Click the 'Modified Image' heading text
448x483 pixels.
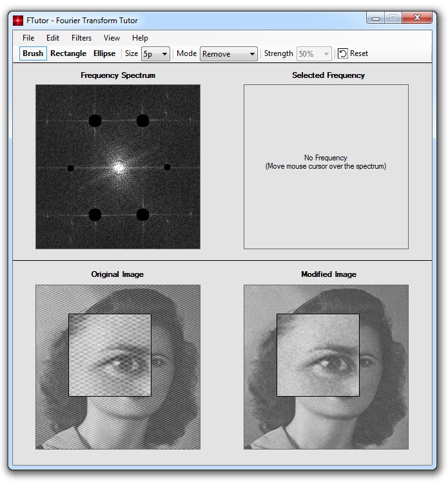329,274
